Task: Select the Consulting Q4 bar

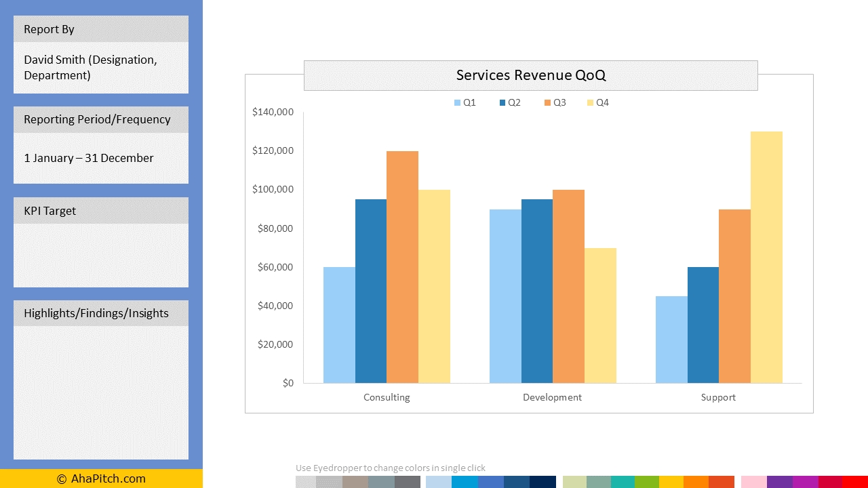Action: pos(434,286)
